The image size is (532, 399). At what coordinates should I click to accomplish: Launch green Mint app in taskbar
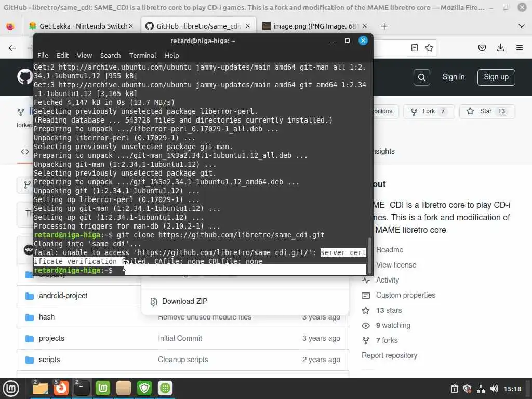(103, 388)
